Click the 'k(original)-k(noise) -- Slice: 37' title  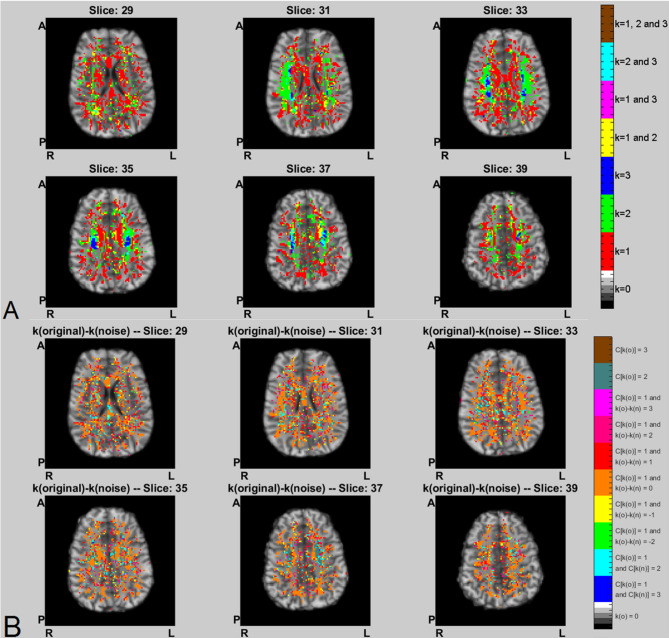point(305,488)
